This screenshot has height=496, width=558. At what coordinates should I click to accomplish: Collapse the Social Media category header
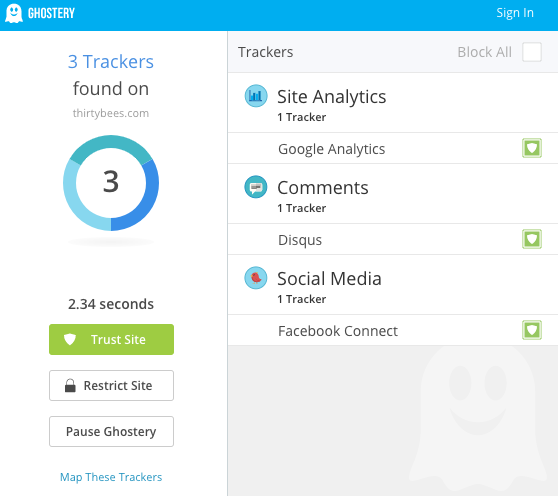coord(393,285)
